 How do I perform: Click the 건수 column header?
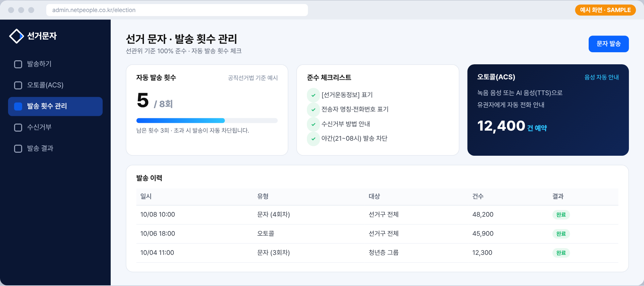[x=478, y=197]
